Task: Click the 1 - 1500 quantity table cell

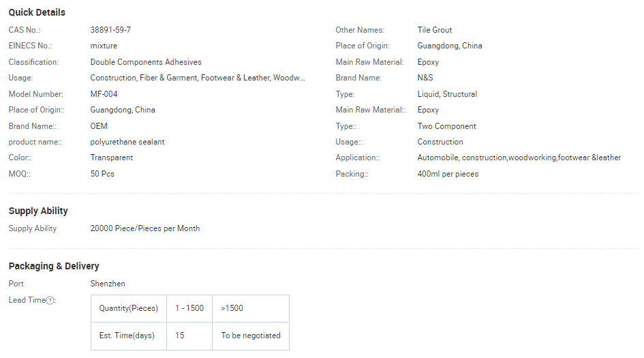Action: [x=189, y=308]
